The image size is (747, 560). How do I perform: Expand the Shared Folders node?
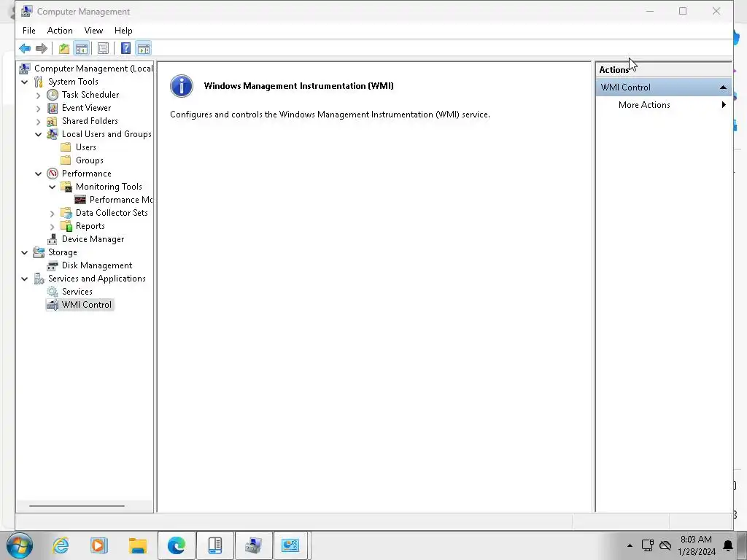coord(39,122)
